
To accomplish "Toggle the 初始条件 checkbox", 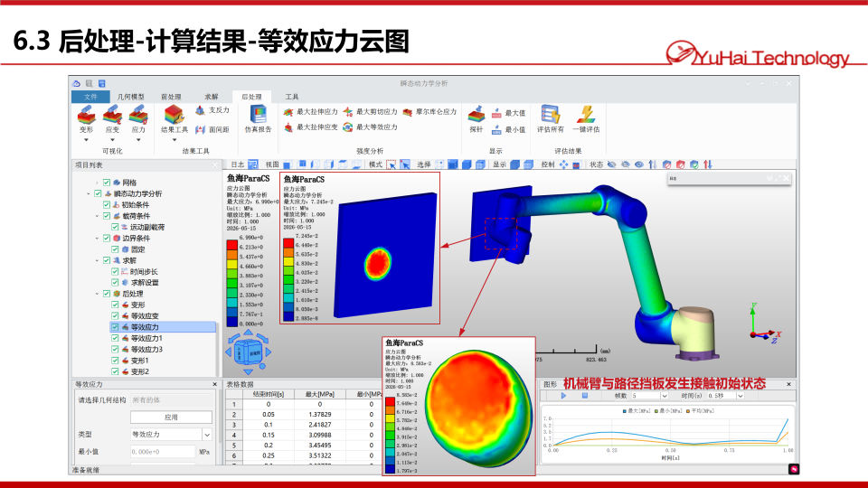I will (x=107, y=205).
